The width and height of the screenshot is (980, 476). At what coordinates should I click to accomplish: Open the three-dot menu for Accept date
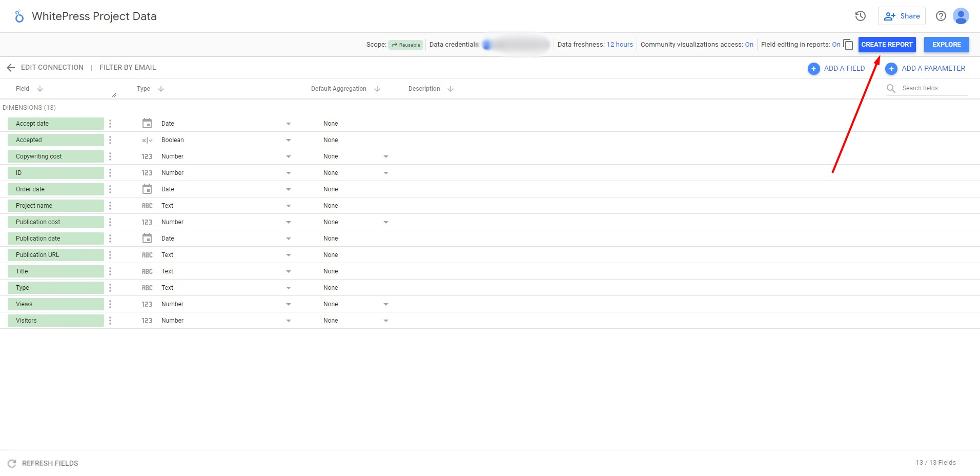[110, 124]
